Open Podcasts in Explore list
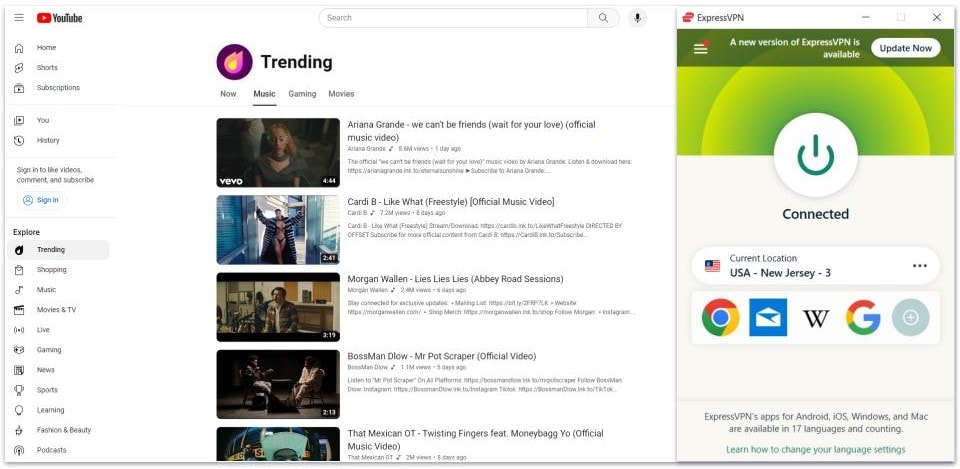Image resolution: width=960 pixels, height=469 pixels. 58,451
